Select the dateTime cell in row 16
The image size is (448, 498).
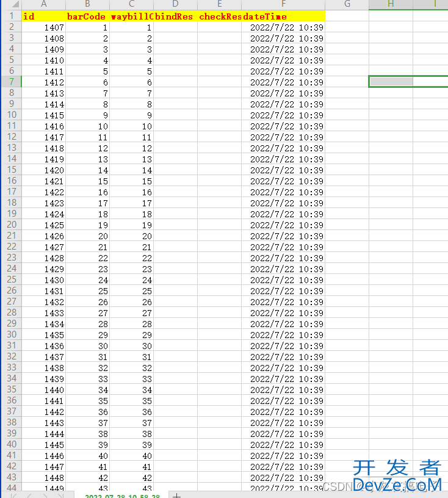(283, 181)
